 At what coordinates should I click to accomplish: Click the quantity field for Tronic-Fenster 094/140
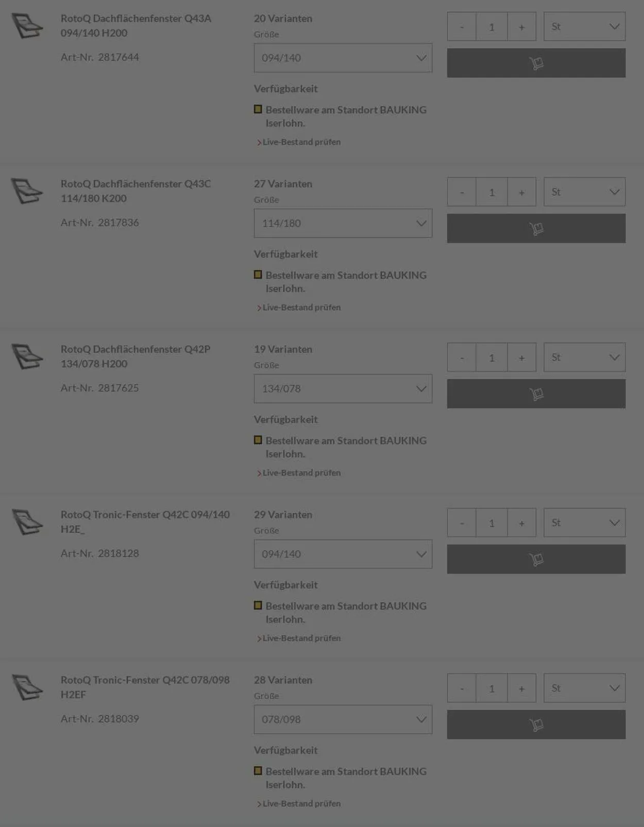pyautogui.click(x=492, y=523)
